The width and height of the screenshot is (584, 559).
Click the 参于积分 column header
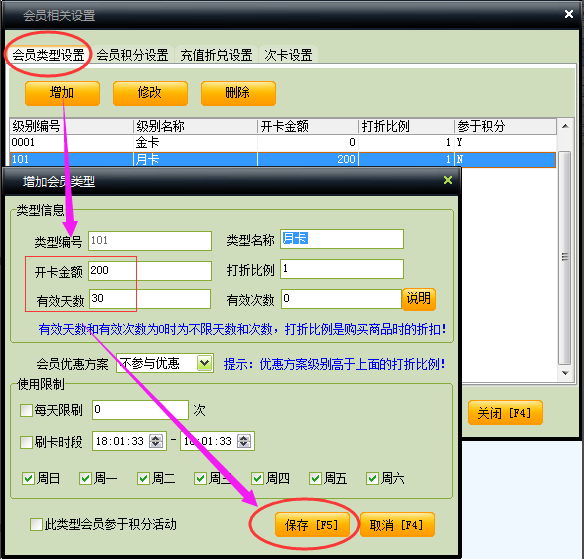click(x=505, y=126)
